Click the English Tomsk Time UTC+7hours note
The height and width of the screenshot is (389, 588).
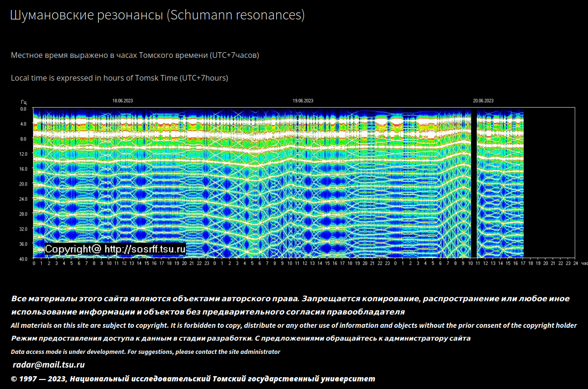coord(120,78)
